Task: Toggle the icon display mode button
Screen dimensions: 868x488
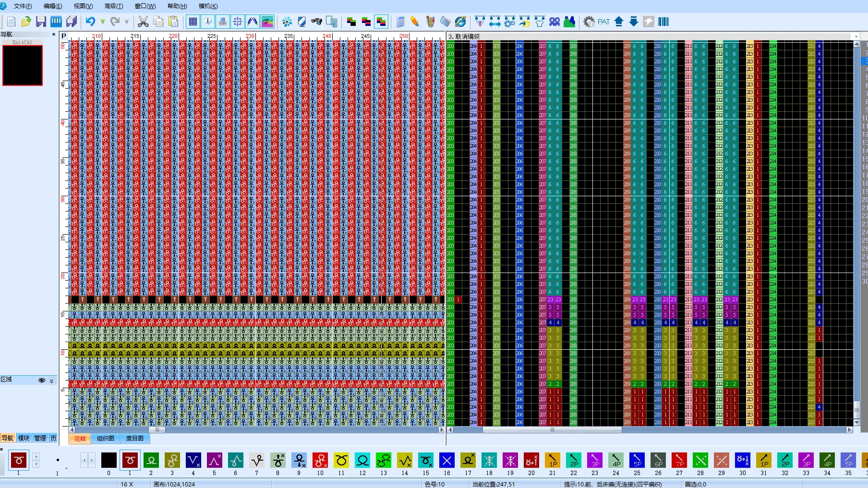Action: pyautogui.click(x=223, y=22)
